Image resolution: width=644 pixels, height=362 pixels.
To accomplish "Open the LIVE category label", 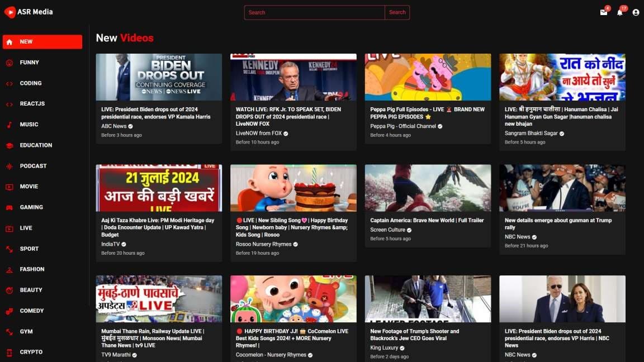I will pos(26,228).
